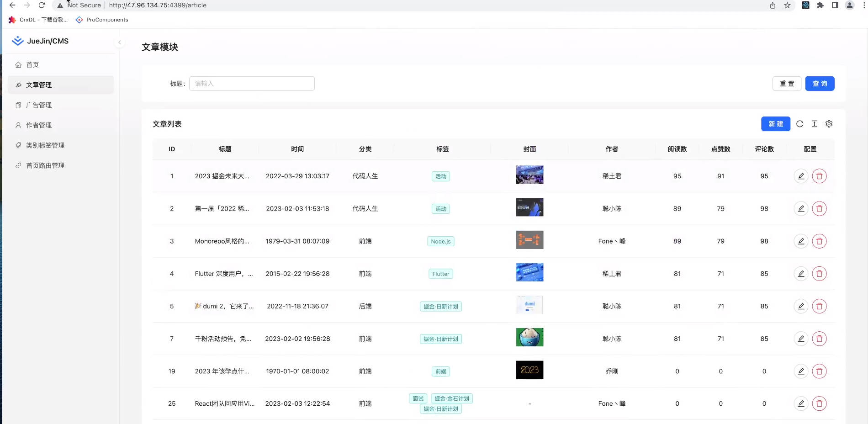Click the 时间 column header
This screenshot has height=424, width=868.
point(297,149)
